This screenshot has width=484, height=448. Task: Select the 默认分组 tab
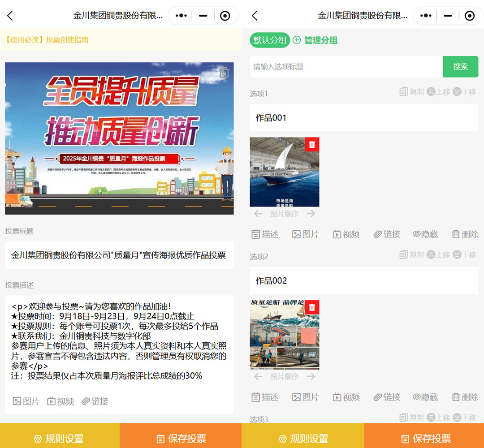click(x=270, y=40)
